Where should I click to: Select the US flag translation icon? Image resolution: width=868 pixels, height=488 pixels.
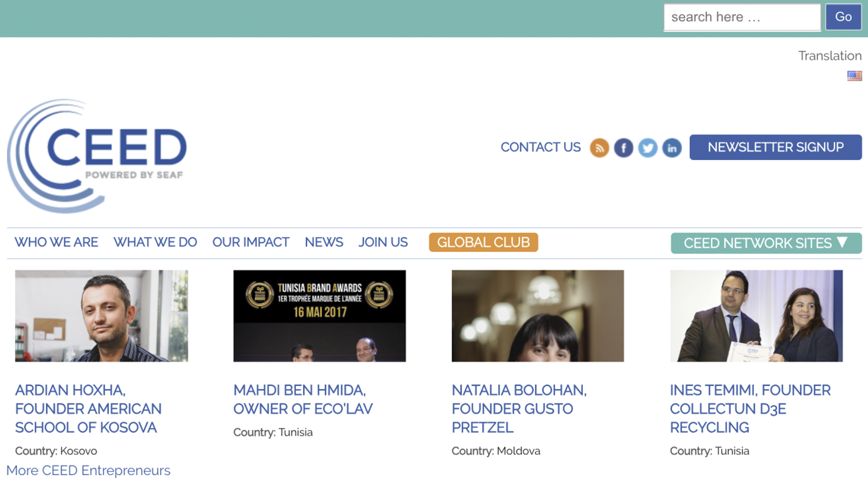point(854,76)
